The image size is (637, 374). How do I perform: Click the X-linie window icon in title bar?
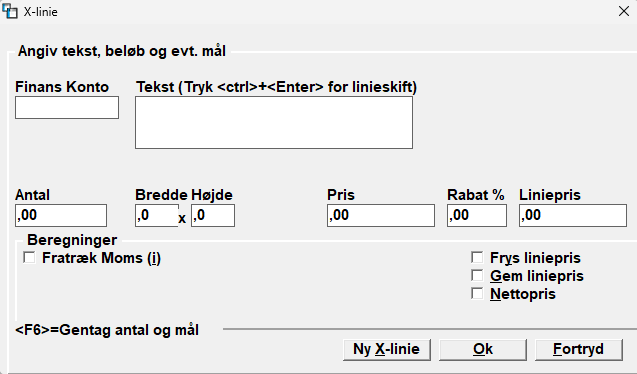[x=10, y=11]
